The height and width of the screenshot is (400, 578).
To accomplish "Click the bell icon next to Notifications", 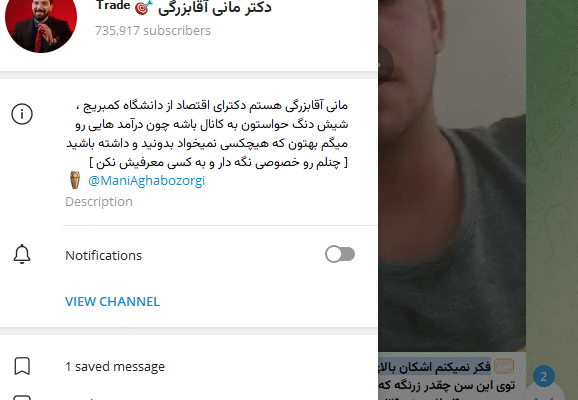I will (22, 254).
